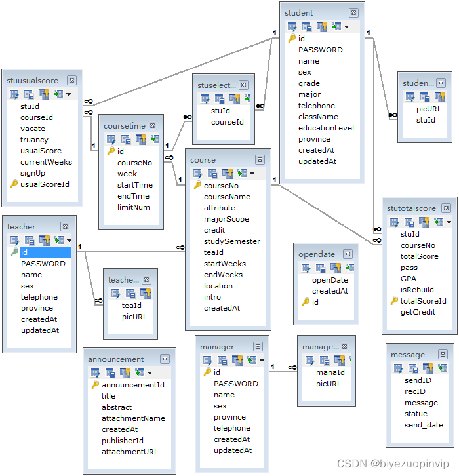
Task: Click View Data icon in teacher table
Action: [59, 241]
